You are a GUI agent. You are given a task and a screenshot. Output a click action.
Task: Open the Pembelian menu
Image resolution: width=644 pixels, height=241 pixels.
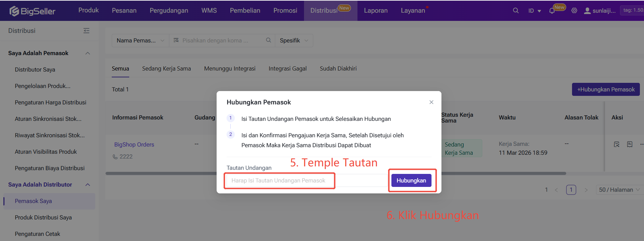click(245, 10)
